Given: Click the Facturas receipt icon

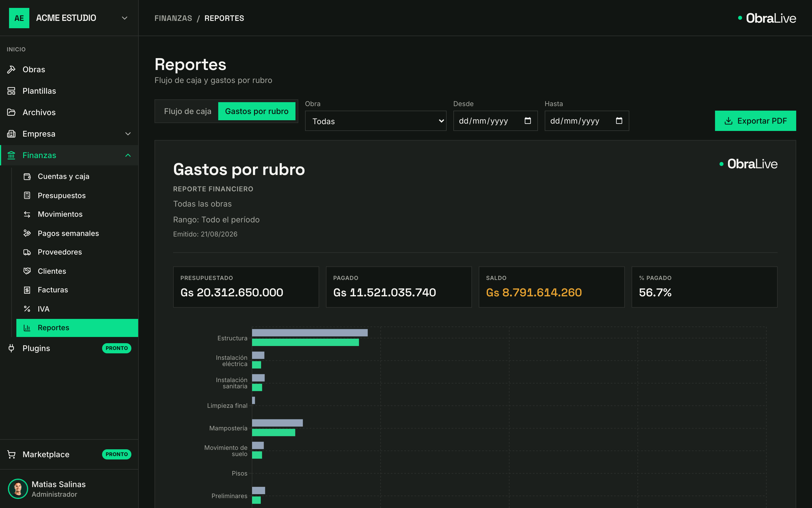Looking at the screenshot, I should pyautogui.click(x=27, y=290).
